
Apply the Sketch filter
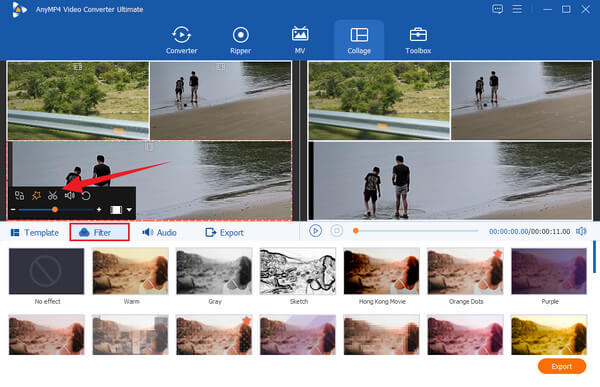pyautogui.click(x=298, y=271)
